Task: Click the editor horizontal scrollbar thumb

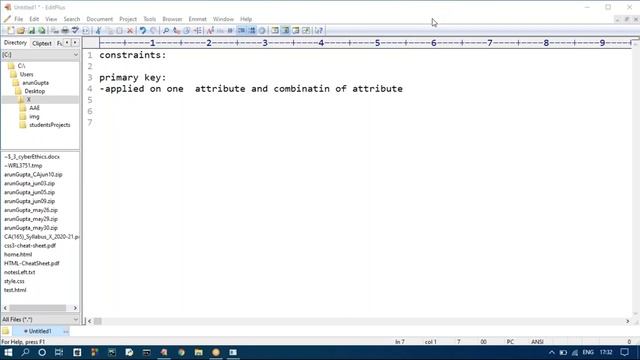Action: (x=98, y=321)
